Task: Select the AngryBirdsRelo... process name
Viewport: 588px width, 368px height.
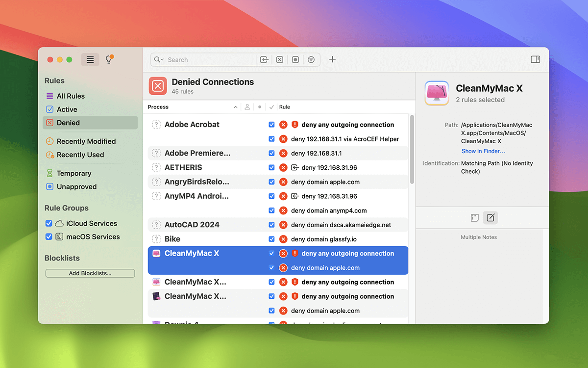Action: (197, 182)
